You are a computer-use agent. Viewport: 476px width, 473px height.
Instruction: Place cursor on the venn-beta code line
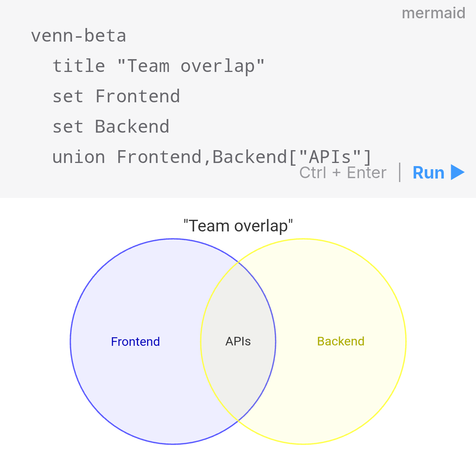tap(79, 36)
